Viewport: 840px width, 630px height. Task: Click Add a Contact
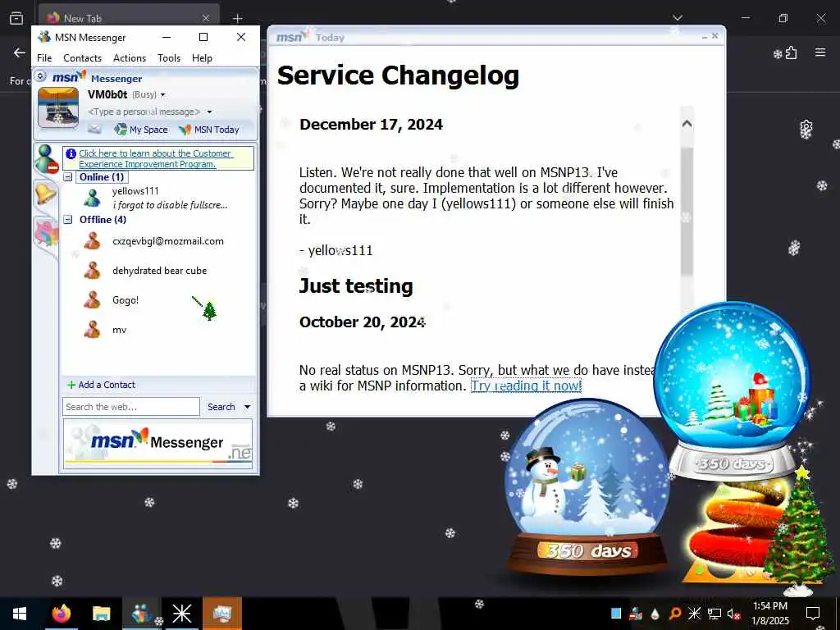coord(101,385)
